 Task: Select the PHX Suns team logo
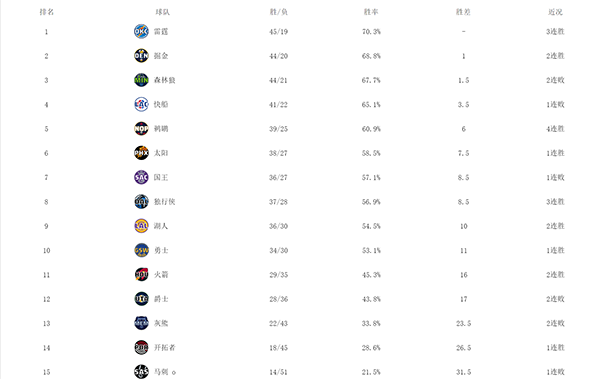(141, 153)
